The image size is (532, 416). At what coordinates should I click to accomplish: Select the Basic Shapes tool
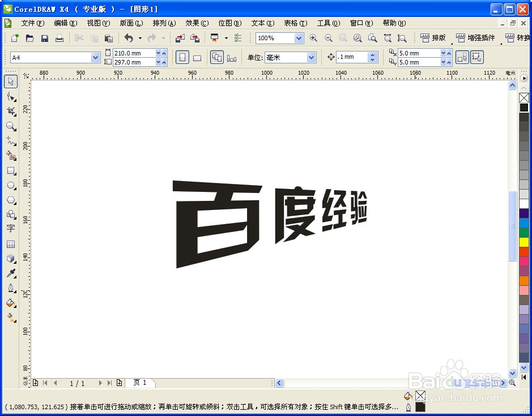pos(11,215)
